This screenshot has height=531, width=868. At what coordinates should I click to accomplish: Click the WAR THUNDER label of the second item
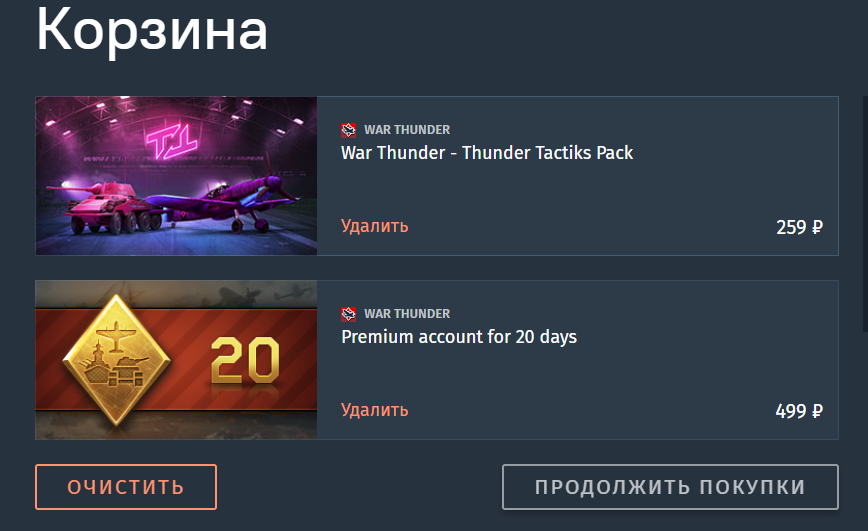[407, 313]
